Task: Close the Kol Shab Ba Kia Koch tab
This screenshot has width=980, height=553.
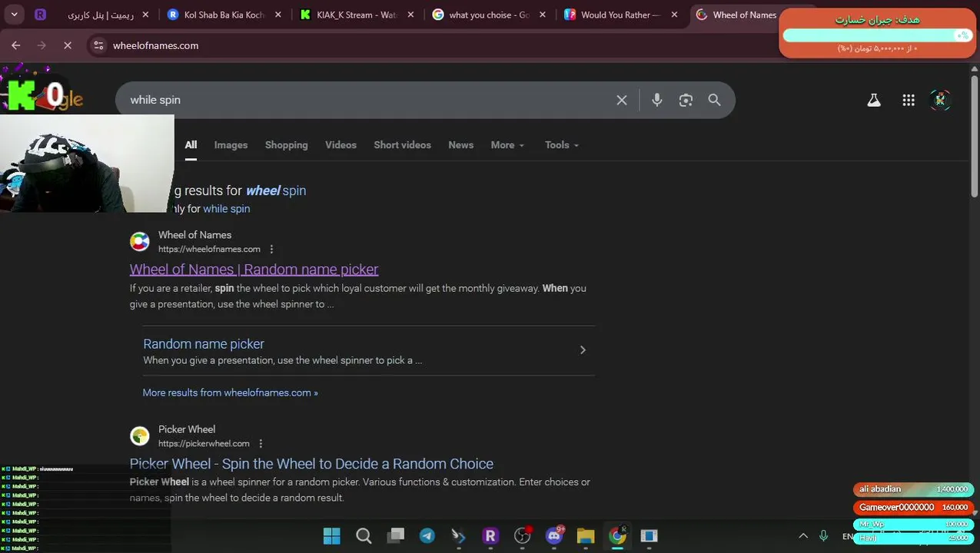Action: click(277, 15)
